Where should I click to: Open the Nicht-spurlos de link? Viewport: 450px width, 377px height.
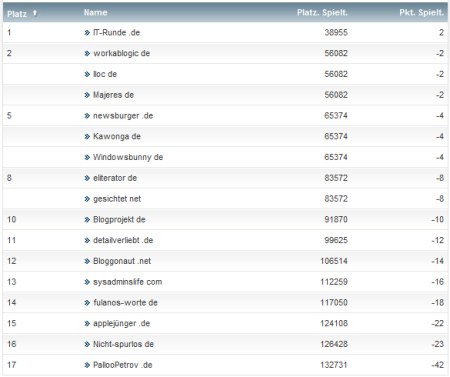coord(123,344)
